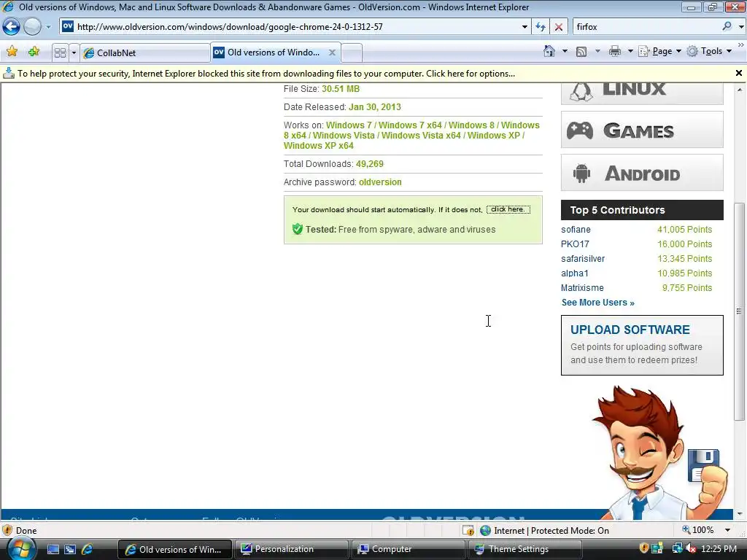Viewport: 747px width, 560px height.
Task: Open contributor sofiane's profile link
Action: pyautogui.click(x=576, y=230)
